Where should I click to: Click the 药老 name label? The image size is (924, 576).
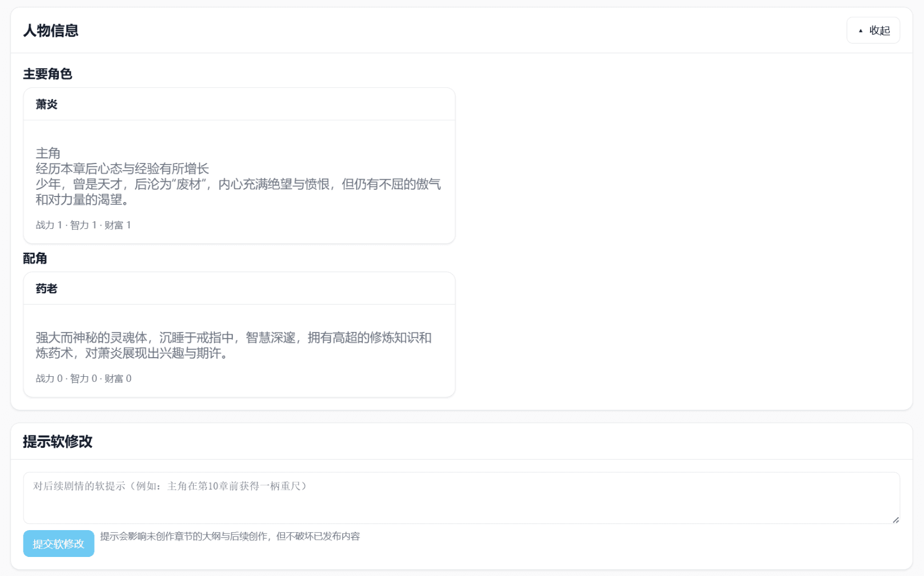click(46, 288)
